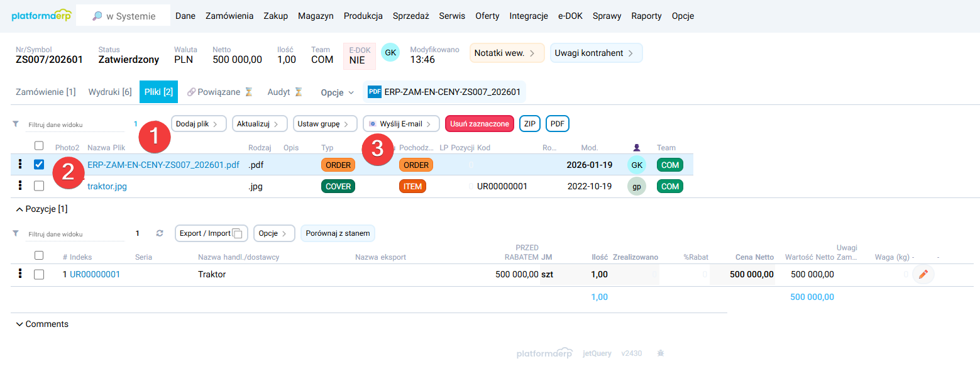
Task: Switch to the Wydruki [6] tab
Action: pos(110,92)
